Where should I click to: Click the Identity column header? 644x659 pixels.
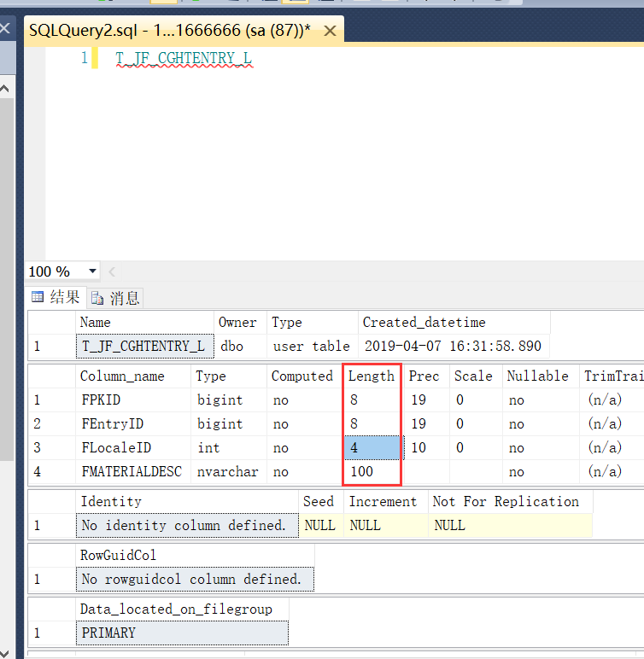click(x=187, y=502)
